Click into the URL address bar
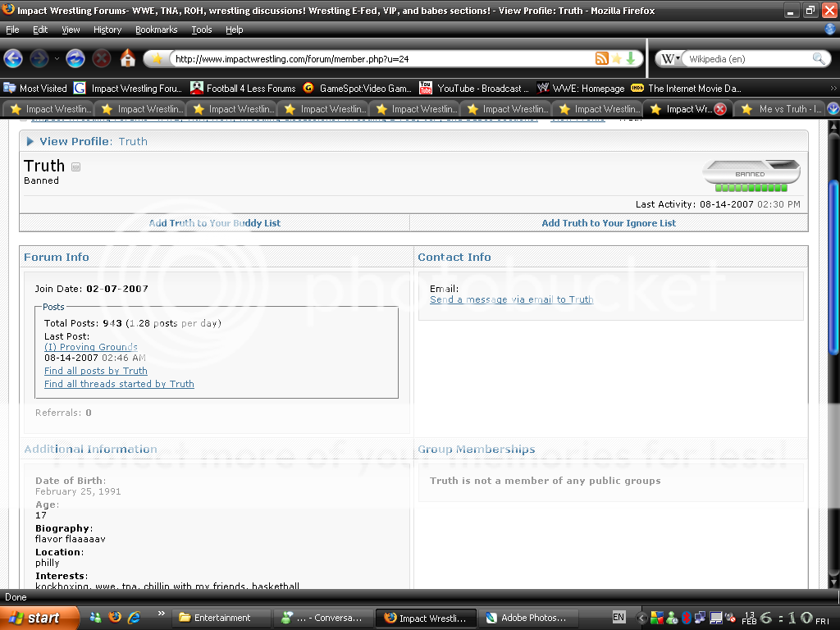This screenshot has height=630, width=840. coord(377,59)
